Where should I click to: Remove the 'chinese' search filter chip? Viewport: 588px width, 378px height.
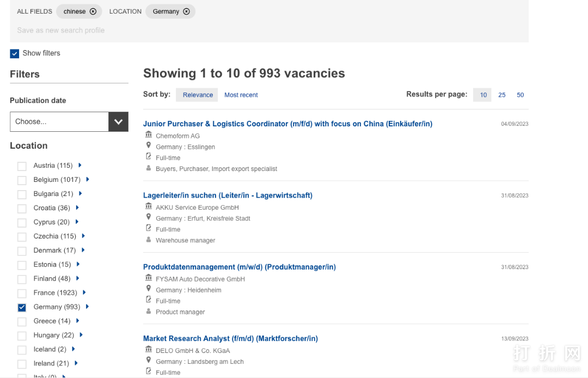coord(93,11)
